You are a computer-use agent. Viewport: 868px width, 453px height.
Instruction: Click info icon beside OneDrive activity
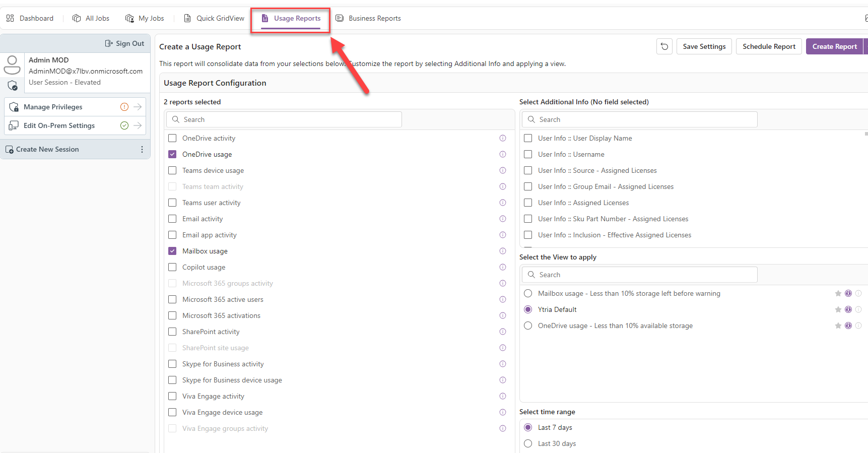pyautogui.click(x=502, y=138)
